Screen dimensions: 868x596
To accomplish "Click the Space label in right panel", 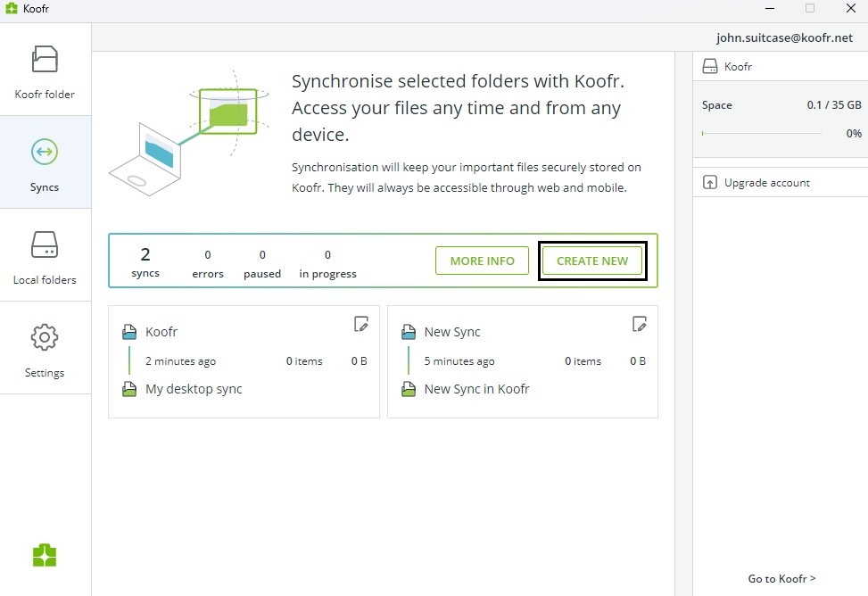I will tap(717, 105).
